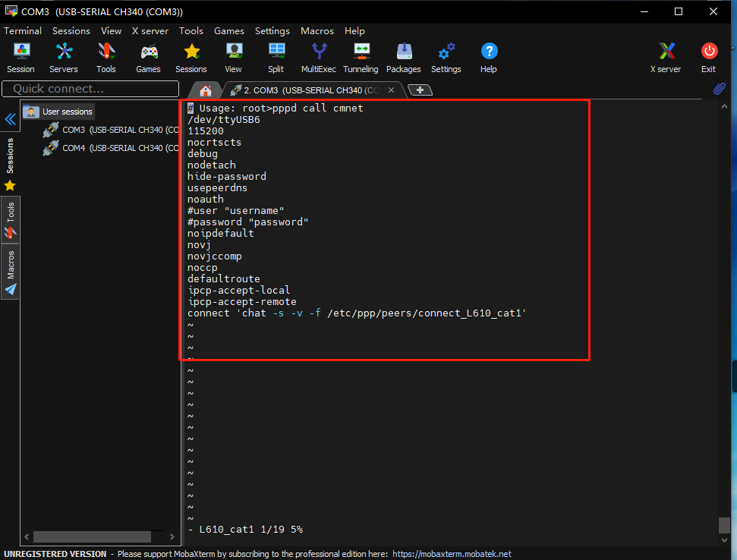This screenshot has height=560, width=737.
Task: Open the View menu
Action: pyautogui.click(x=111, y=31)
